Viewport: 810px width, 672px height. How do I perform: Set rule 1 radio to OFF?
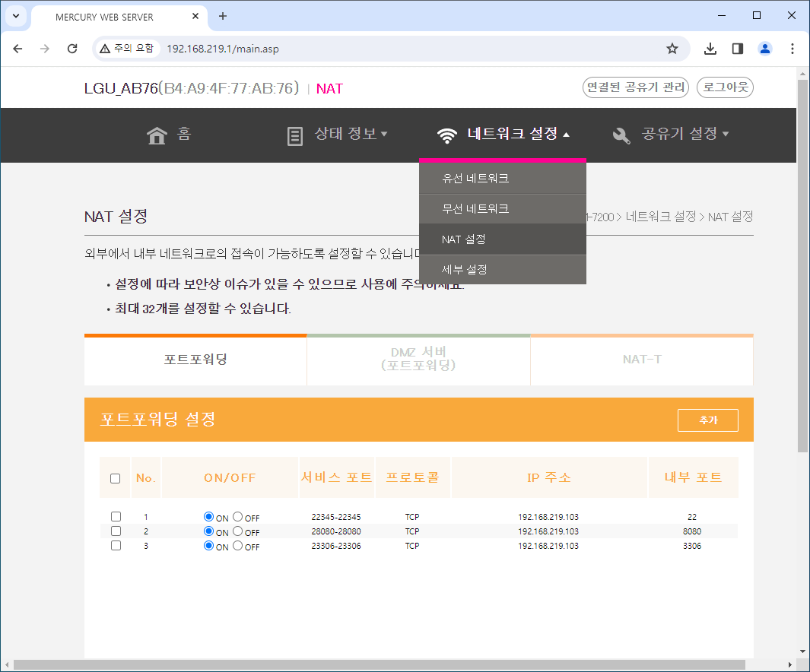click(237, 517)
